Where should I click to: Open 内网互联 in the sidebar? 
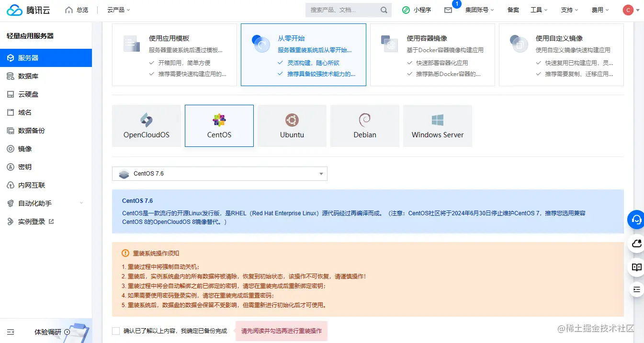click(x=46, y=185)
